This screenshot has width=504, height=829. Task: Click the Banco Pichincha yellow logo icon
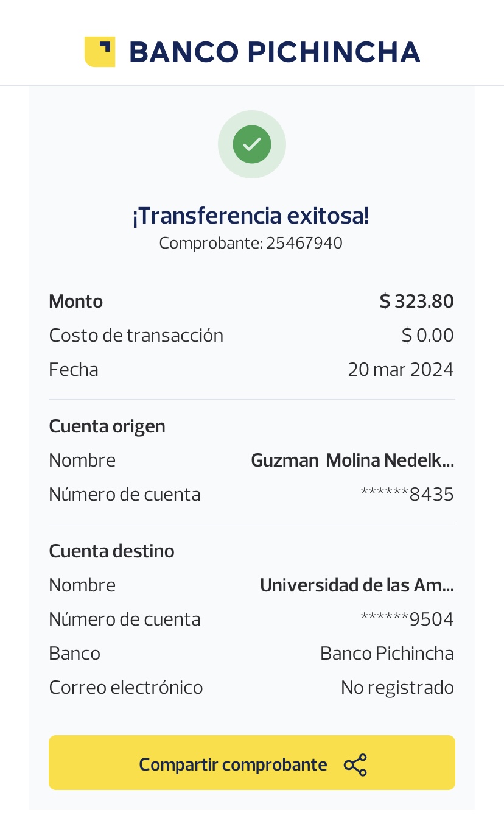100,52
